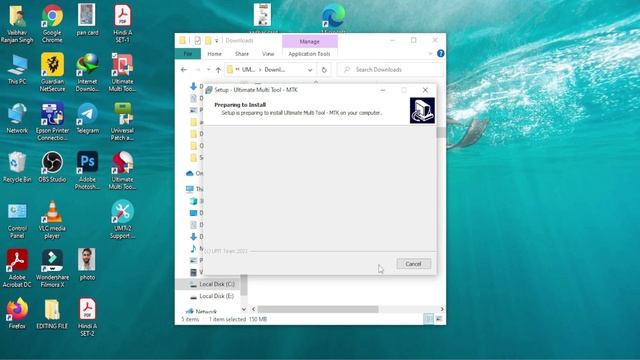Go up one folder level
This screenshot has height=360, width=640.
coord(218,70)
